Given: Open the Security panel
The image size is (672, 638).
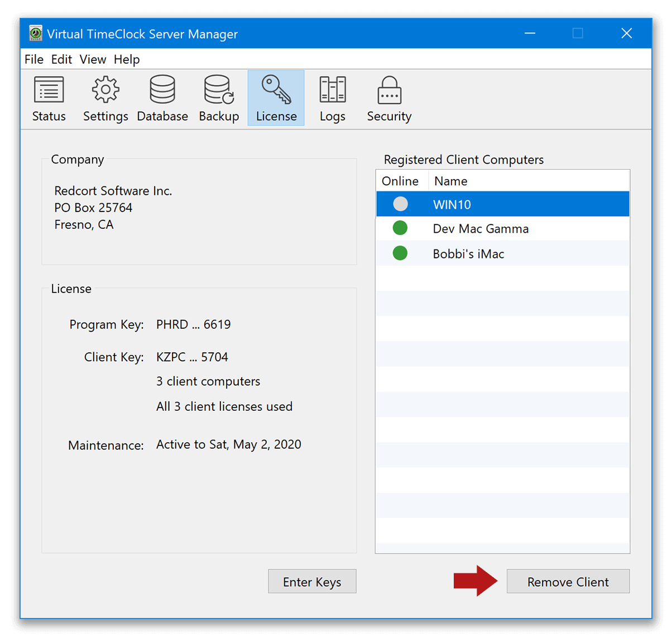Looking at the screenshot, I should point(388,98).
